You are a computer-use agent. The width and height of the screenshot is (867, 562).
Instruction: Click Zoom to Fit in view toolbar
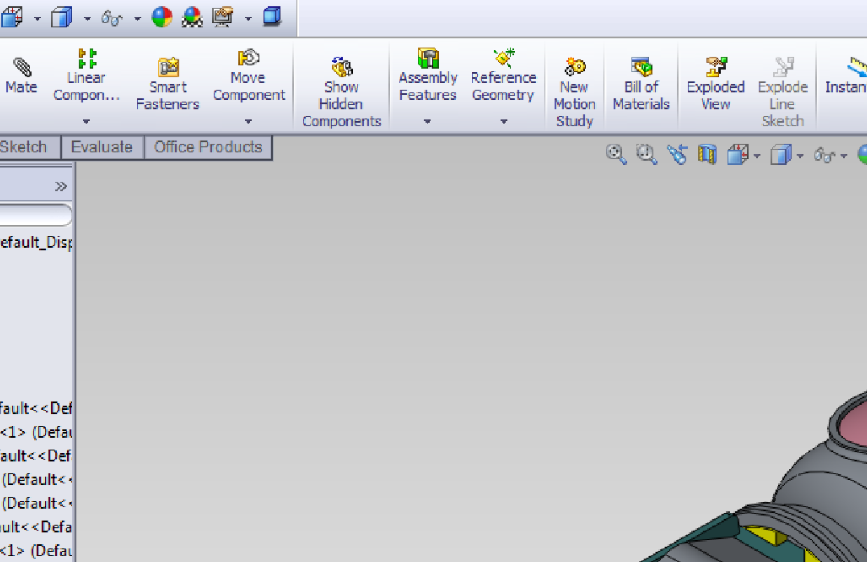[x=616, y=154]
